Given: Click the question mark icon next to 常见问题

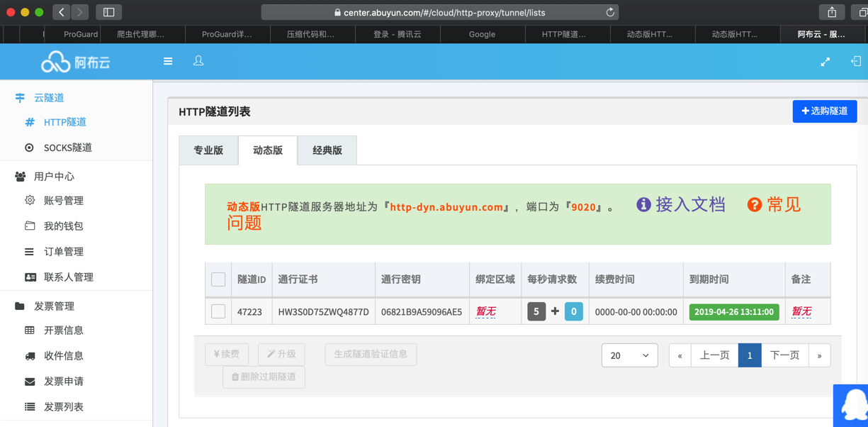Looking at the screenshot, I should 755,204.
